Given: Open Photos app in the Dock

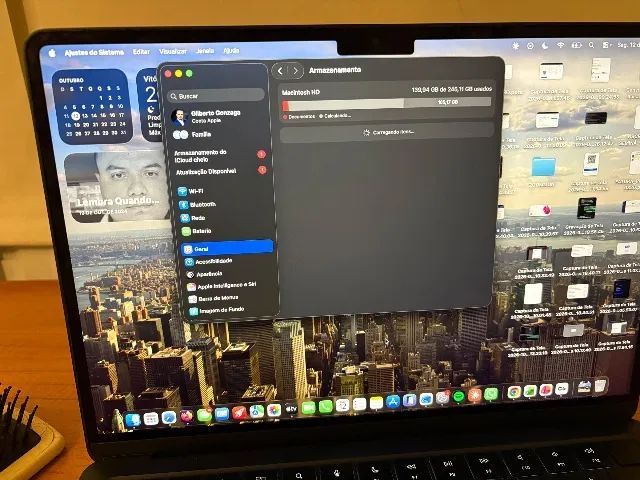Looking at the screenshot, I should [x=274, y=410].
